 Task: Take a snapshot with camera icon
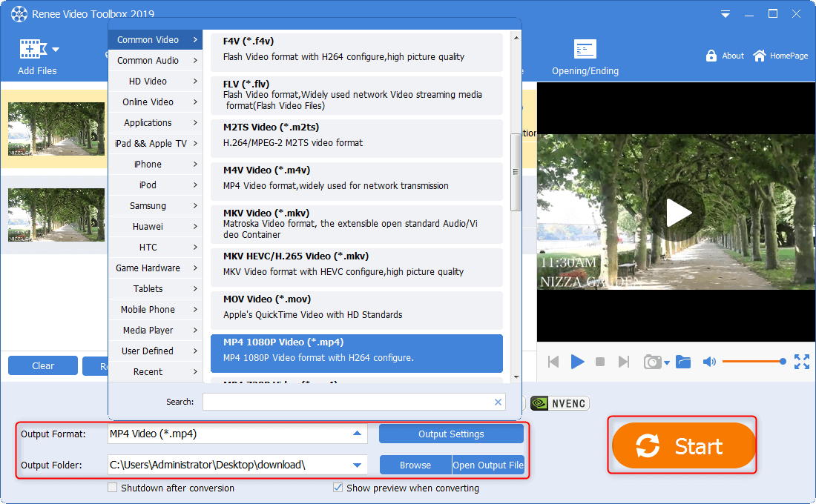[x=652, y=362]
